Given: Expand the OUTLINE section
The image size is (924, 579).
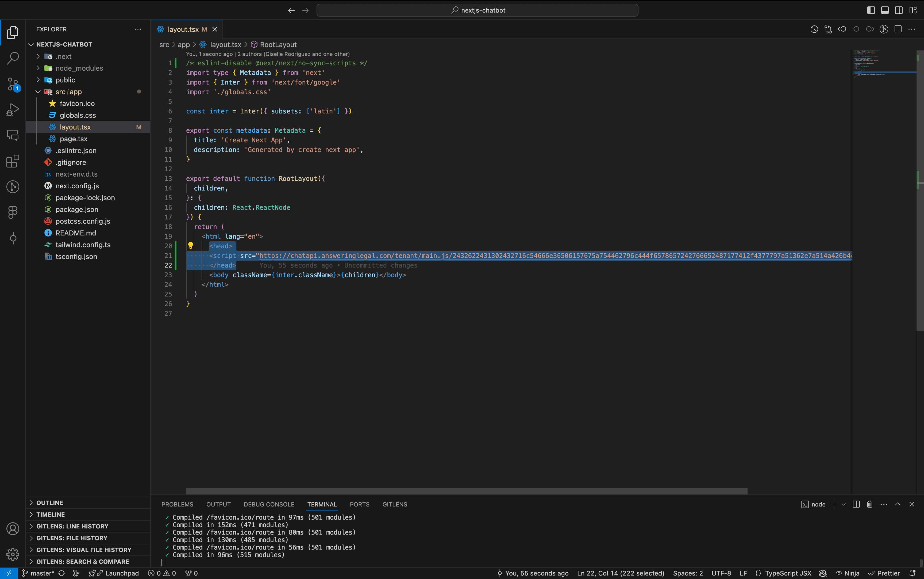Looking at the screenshot, I should coord(50,503).
